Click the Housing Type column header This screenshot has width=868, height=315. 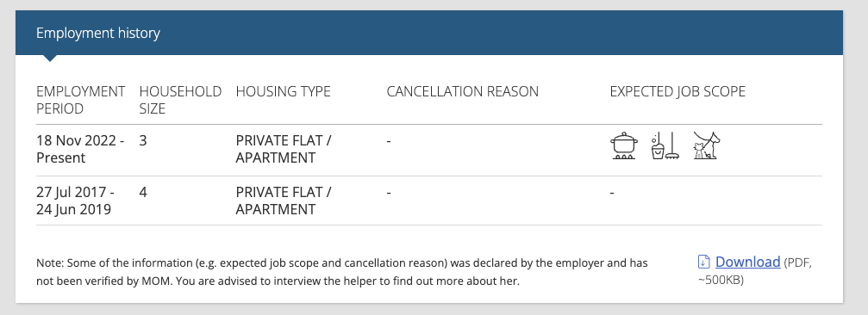[283, 92]
